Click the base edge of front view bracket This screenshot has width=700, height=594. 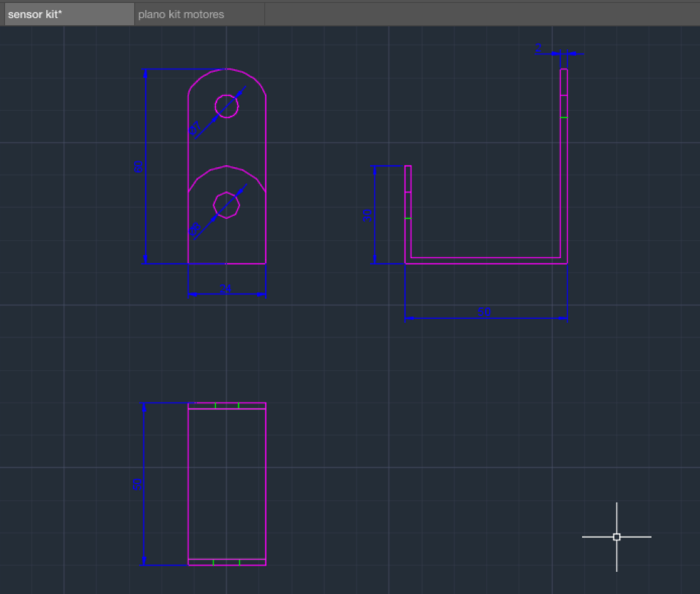click(x=226, y=263)
